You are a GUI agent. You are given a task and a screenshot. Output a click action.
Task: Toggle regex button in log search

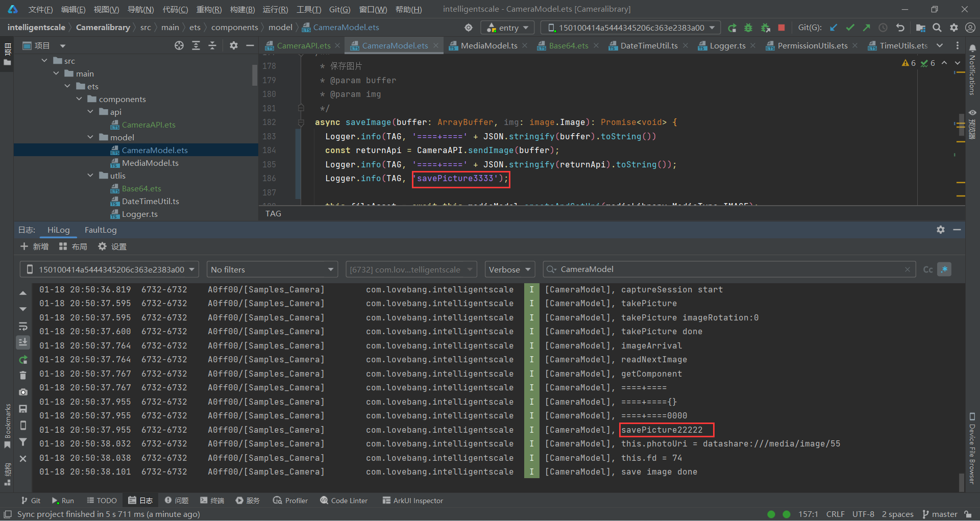coord(944,269)
